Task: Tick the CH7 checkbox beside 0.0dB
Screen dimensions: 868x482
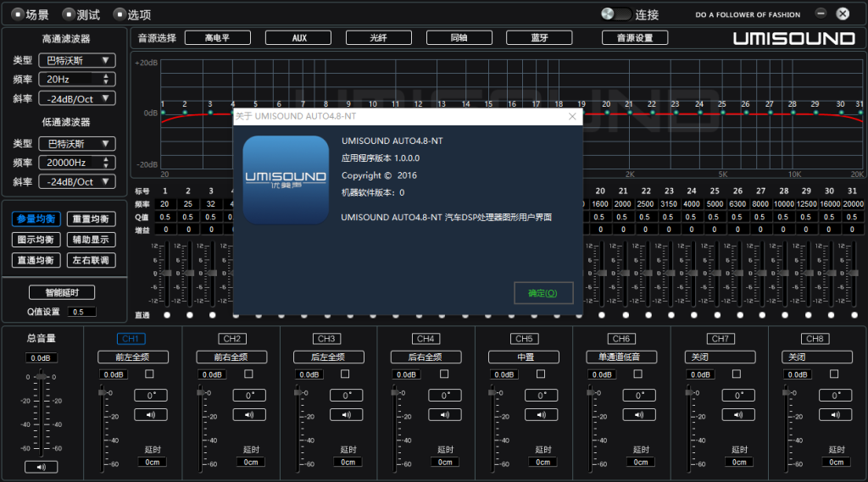Action: 737,374
